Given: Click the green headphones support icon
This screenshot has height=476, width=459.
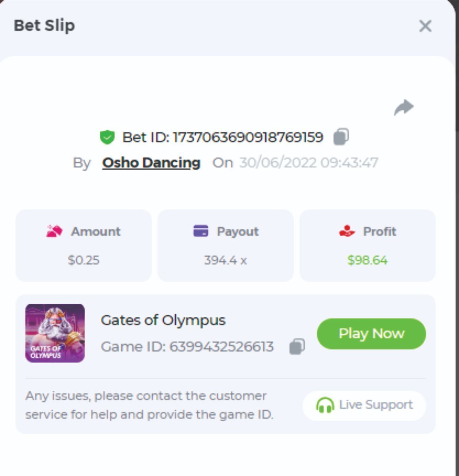Looking at the screenshot, I should (325, 405).
